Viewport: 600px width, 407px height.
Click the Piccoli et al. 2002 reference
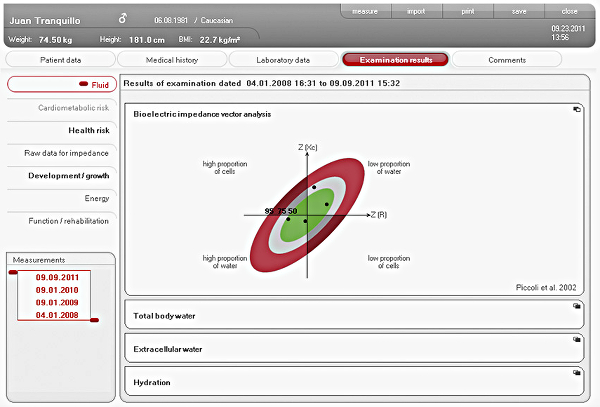coord(546,287)
